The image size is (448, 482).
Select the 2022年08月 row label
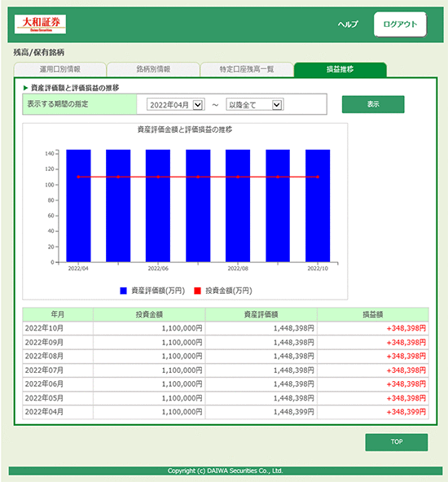pyautogui.click(x=44, y=356)
